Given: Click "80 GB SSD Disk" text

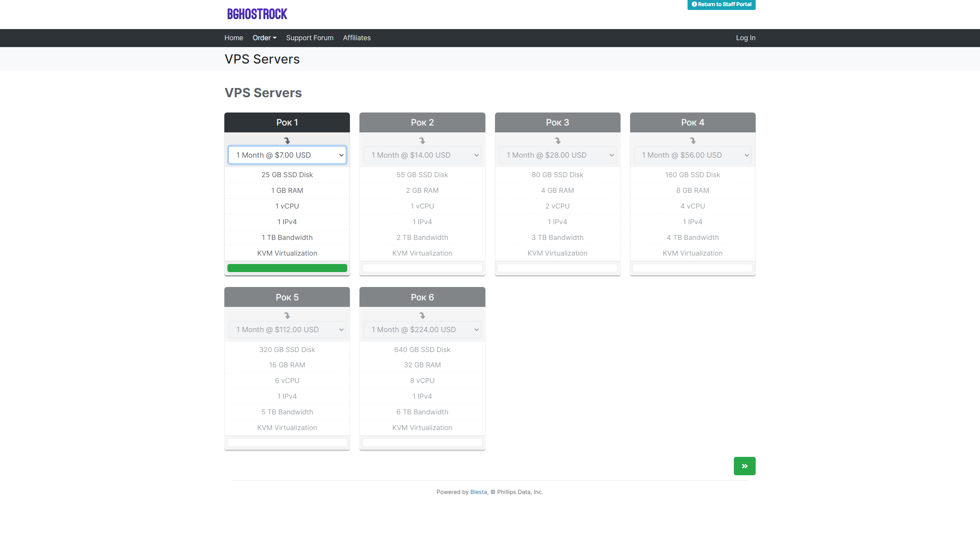Looking at the screenshot, I should (558, 175).
